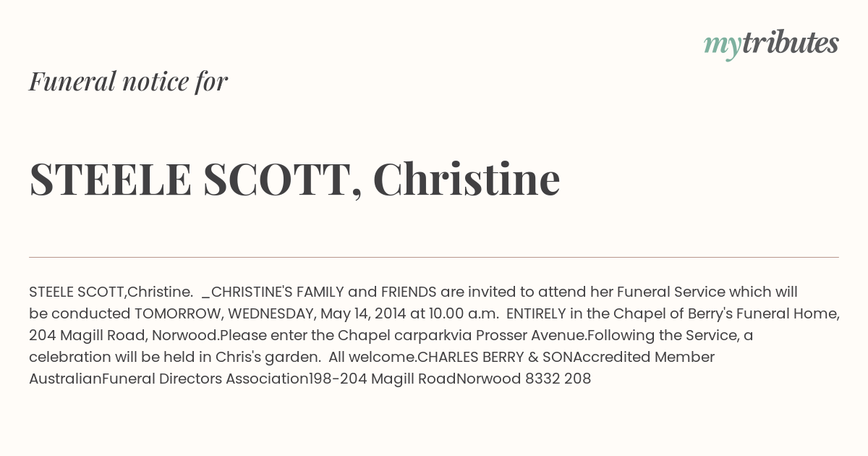Click the "All welcome" text

(370, 357)
